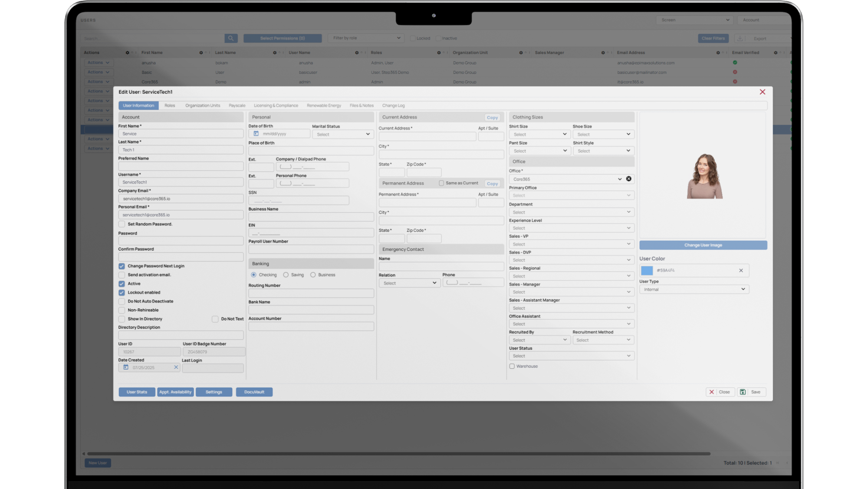This screenshot has height=489, width=868.
Task: Click the export download icon
Action: click(x=740, y=39)
